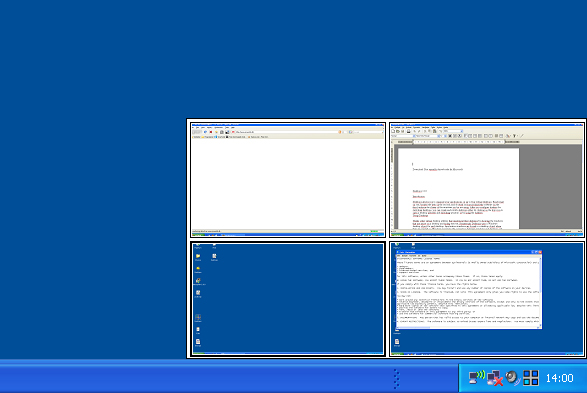Switch to the desktop preview showing the browser window
The width and height of the screenshot is (587, 393).
[288, 180]
